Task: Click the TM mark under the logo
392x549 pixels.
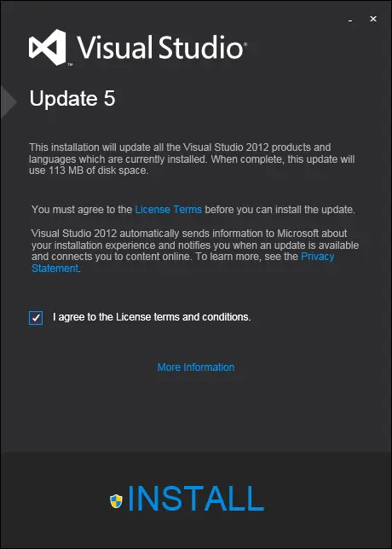Action: tap(70, 65)
